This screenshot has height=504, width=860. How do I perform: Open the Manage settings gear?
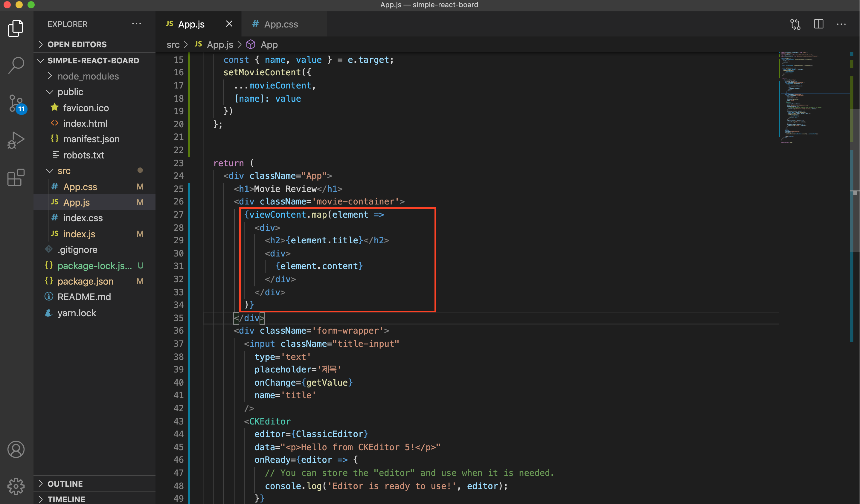click(16, 486)
